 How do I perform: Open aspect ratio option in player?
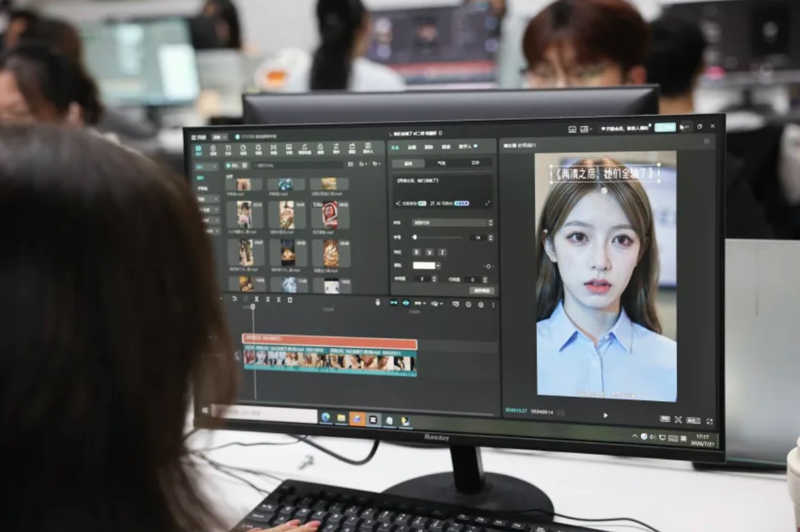point(693,420)
